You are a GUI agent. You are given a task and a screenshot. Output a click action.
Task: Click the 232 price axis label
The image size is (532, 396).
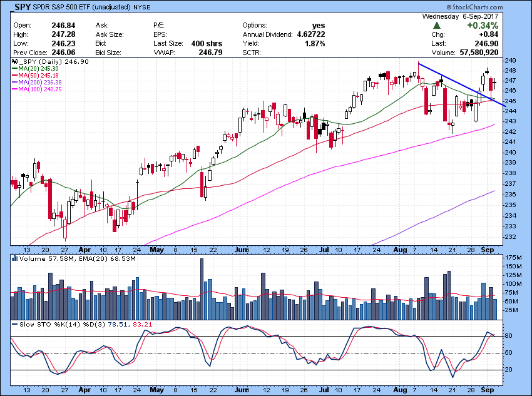(x=511, y=236)
